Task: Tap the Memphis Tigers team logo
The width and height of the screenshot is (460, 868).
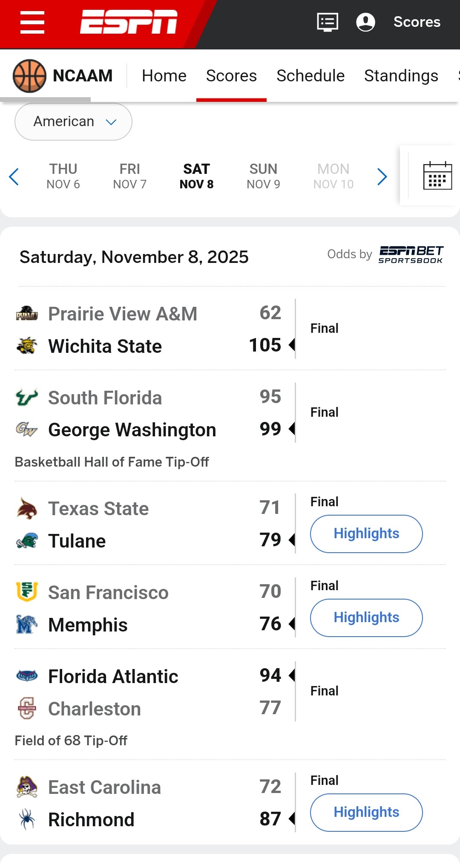Action: click(26, 624)
